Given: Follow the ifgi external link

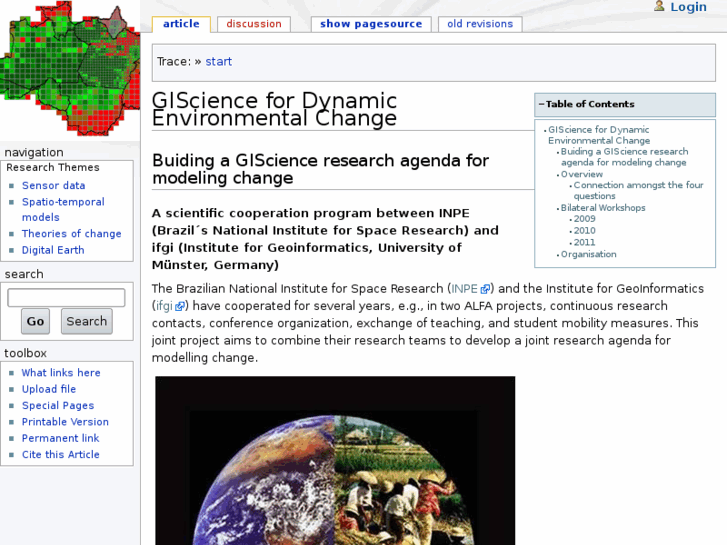Looking at the screenshot, I should pos(164,306).
